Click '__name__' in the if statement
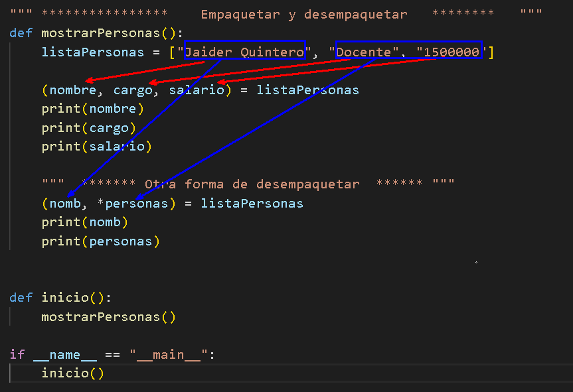The image size is (573, 392). point(65,355)
